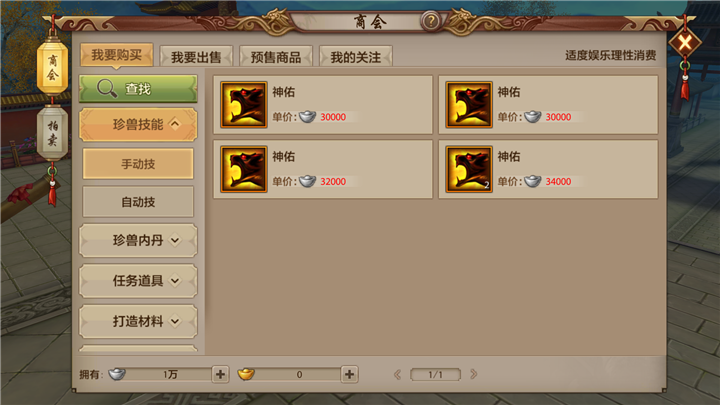Click the page number field 1/1
This screenshot has height=405, width=720.
coord(435,375)
